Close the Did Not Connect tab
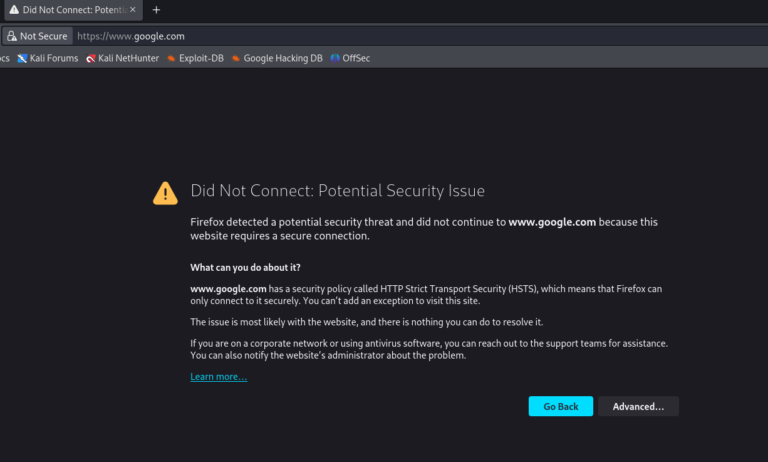 (x=133, y=10)
